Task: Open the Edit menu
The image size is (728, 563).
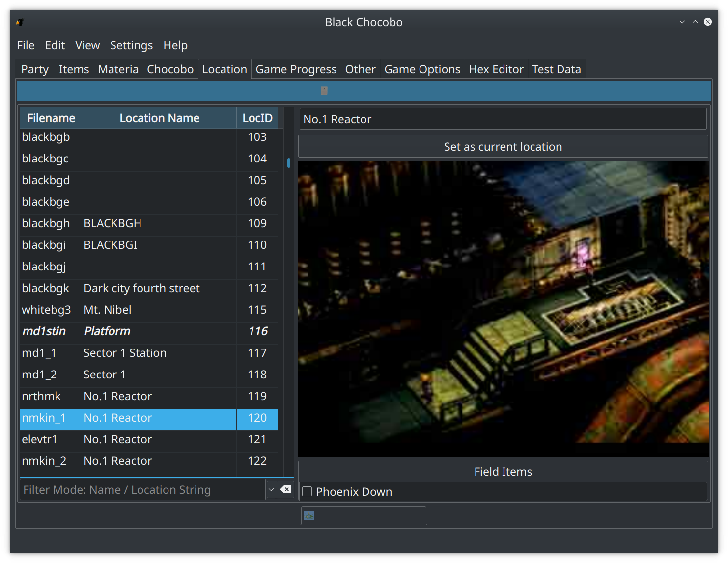Action: [x=55, y=45]
